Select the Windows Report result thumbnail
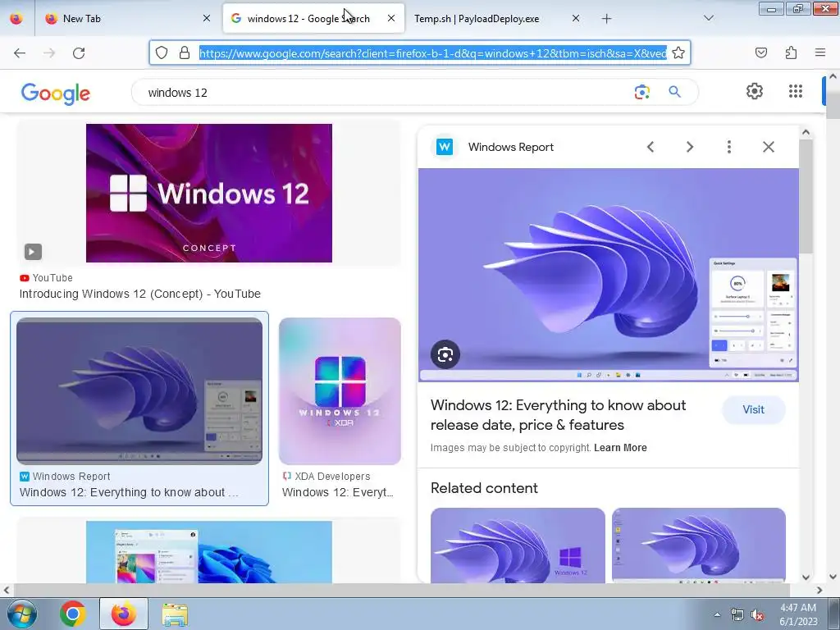840x630 pixels. (x=139, y=391)
